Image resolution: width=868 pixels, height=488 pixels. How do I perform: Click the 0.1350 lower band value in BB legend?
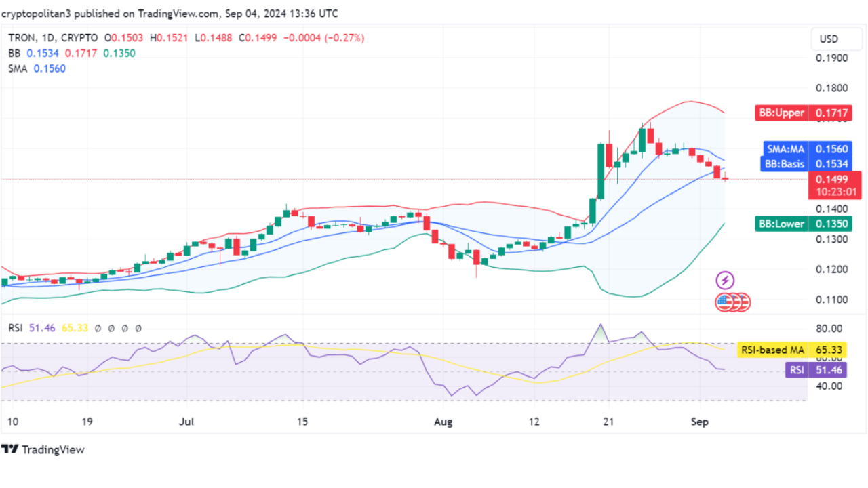click(x=119, y=53)
